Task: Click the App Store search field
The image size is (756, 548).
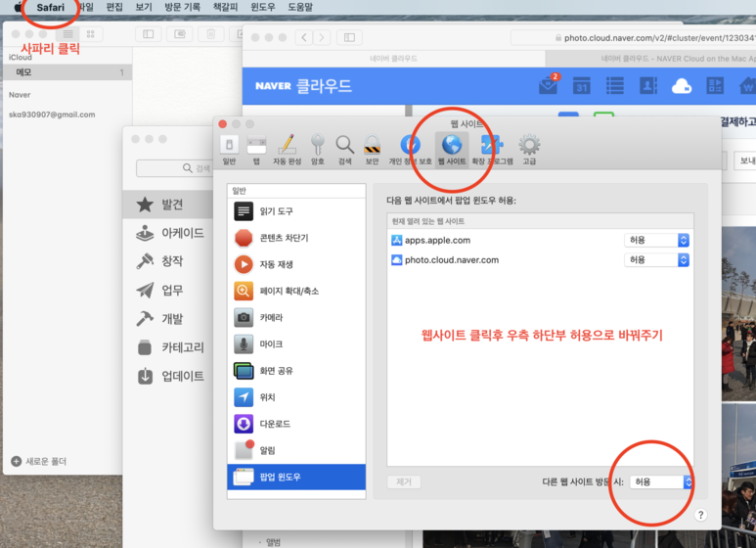Action: (x=174, y=168)
